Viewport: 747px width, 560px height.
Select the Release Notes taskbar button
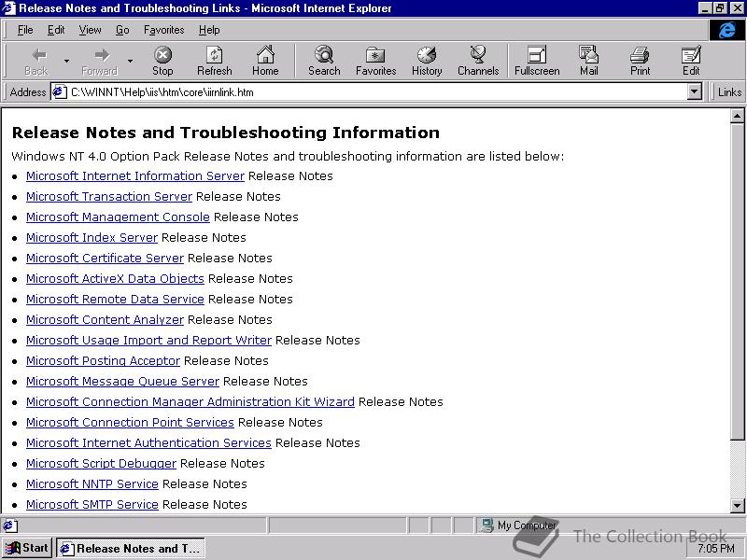(131, 548)
